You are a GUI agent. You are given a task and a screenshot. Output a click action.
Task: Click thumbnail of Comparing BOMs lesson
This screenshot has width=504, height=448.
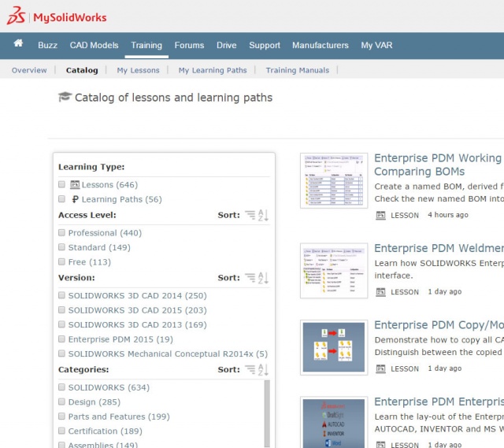pyautogui.click(x=334, y=180)
